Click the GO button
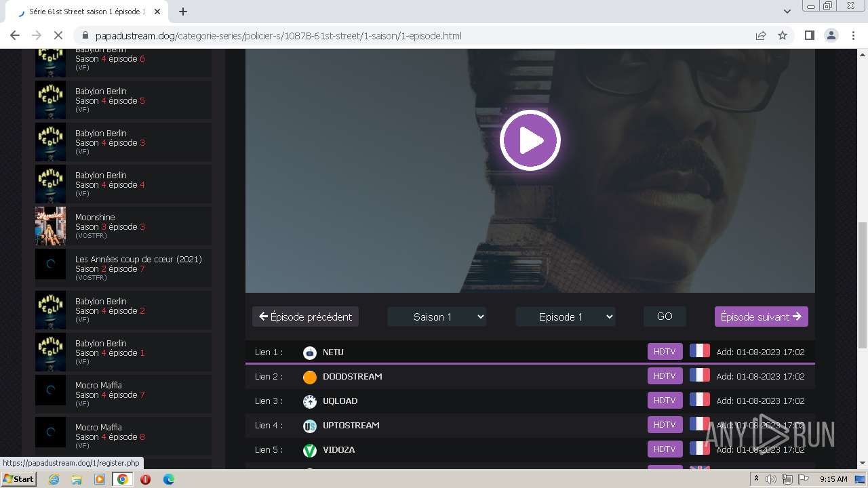Image resolution: width=868 pixels, height=488 pixels. click(665, 317)
